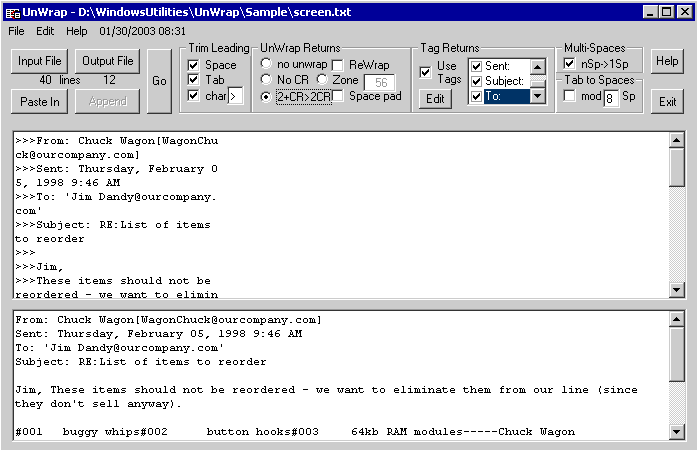This screenshot has width=697, height=450.
Task: Click the ">>>Jim," line in input pane
Action: click(x=39, y=267)
